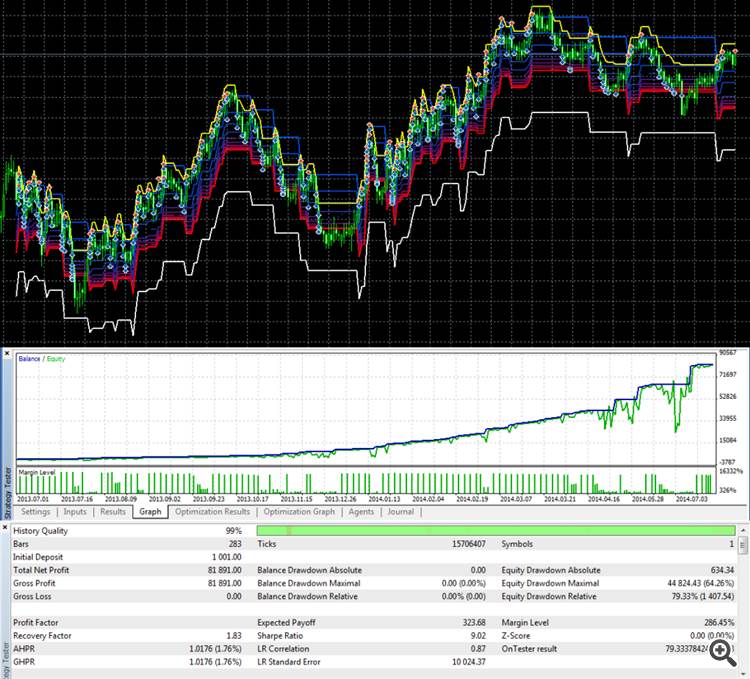The image size is (750, 679).
Task: Select the Graph tab
Action: click(x=150, y=512)
